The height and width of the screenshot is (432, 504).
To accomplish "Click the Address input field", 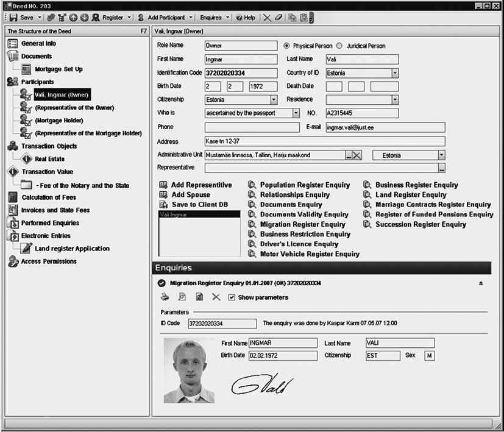I will point(325,141).
